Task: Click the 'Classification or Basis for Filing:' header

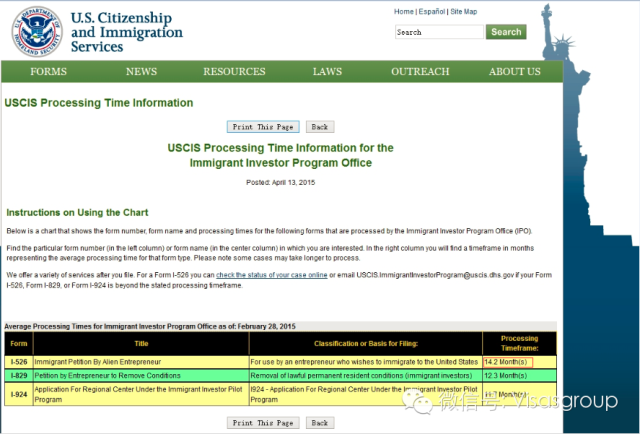Action: click(x=366, y=343)
